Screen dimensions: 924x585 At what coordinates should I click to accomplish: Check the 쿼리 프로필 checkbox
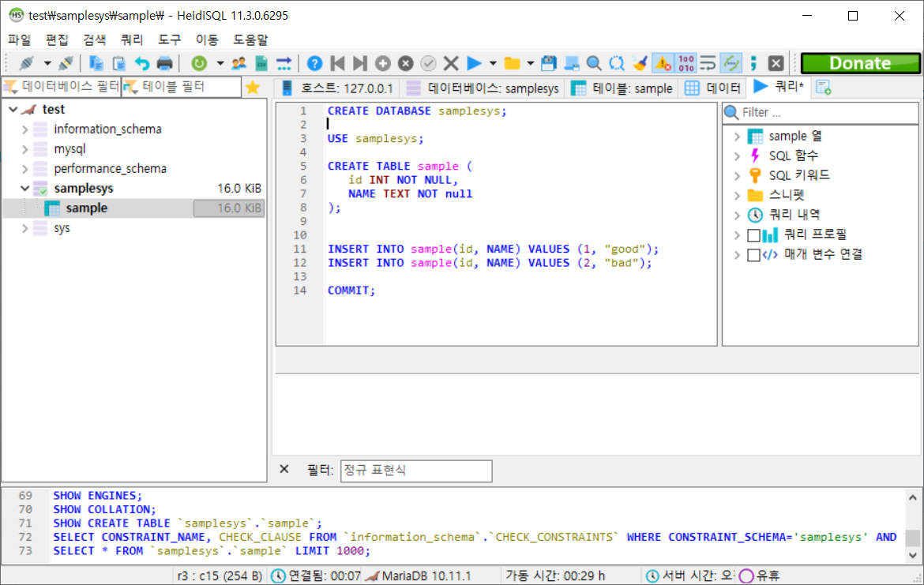[x=753, y=235]
